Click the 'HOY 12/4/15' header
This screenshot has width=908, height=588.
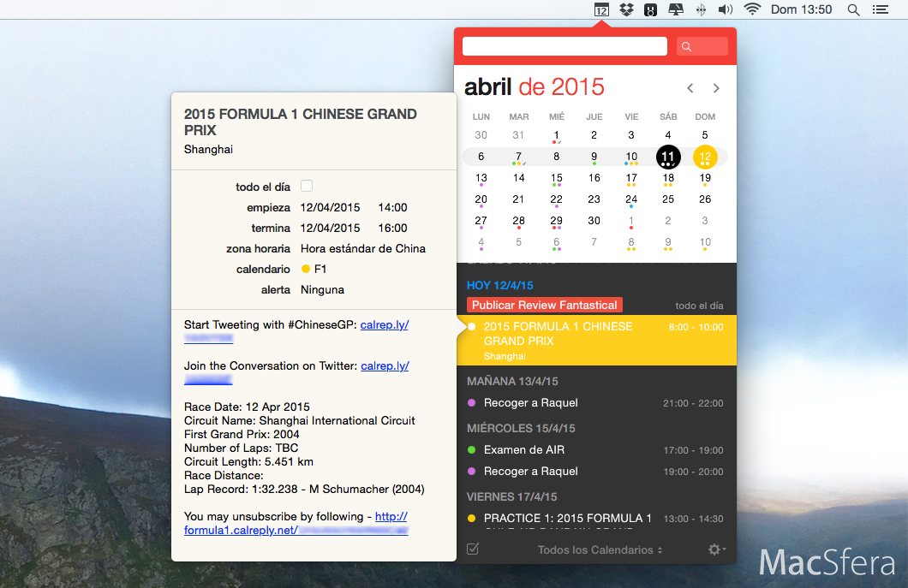coord(499,285)
